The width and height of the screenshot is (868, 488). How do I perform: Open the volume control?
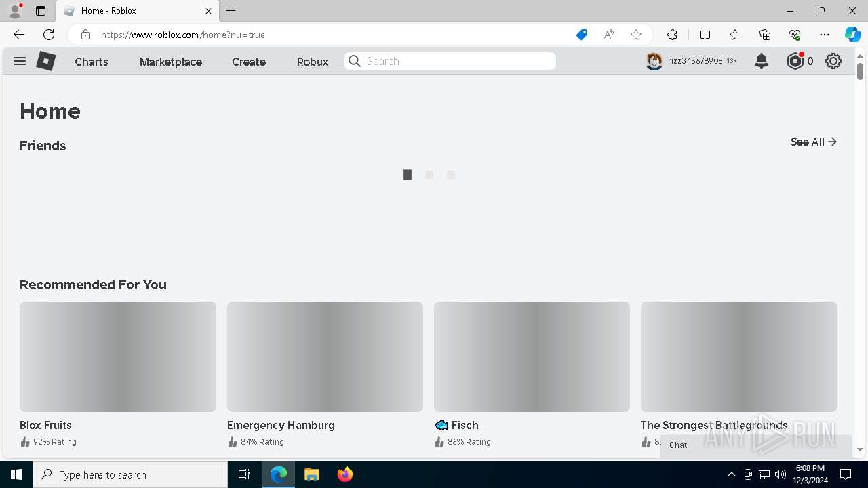[x=781, y=474]
